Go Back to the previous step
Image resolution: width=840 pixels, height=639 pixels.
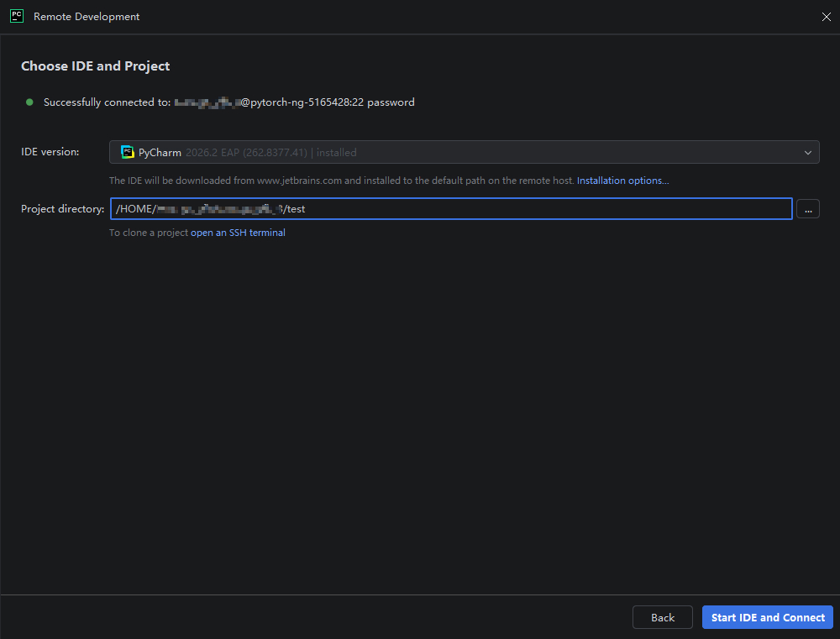(663, 617)
